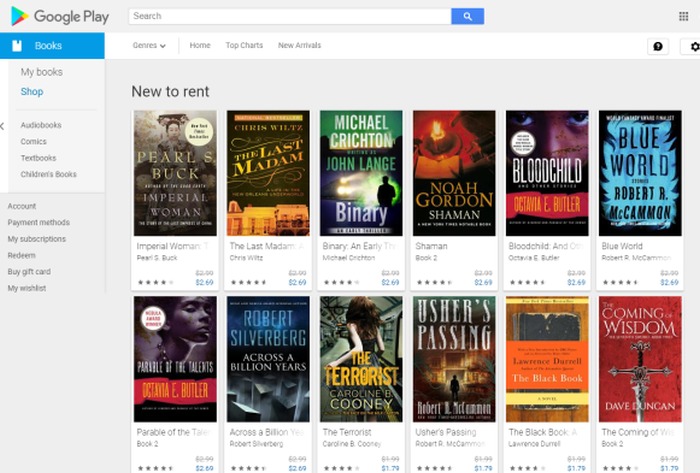Open Payment methods

tap(38, 223)
